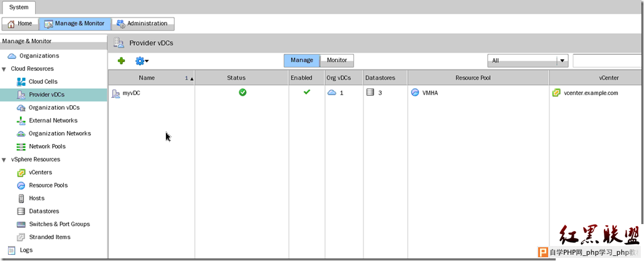The image size is (644, 261).
Task: Open Organization vDCs in sidebar
Action: [55, 108]
